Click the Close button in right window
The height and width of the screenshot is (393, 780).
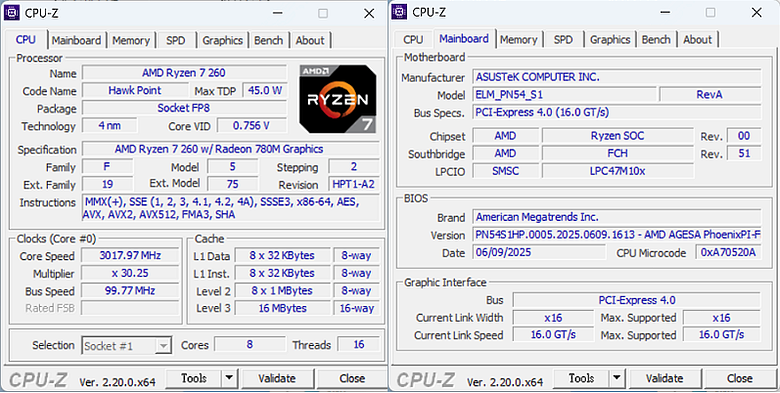pos(740,379)
